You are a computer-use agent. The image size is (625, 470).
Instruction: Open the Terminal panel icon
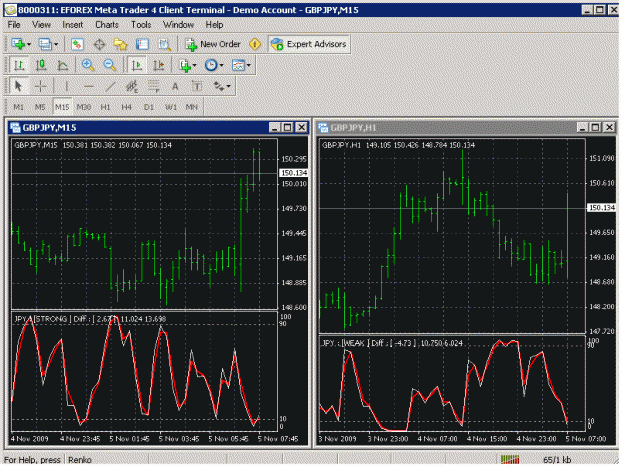[142, 44]
